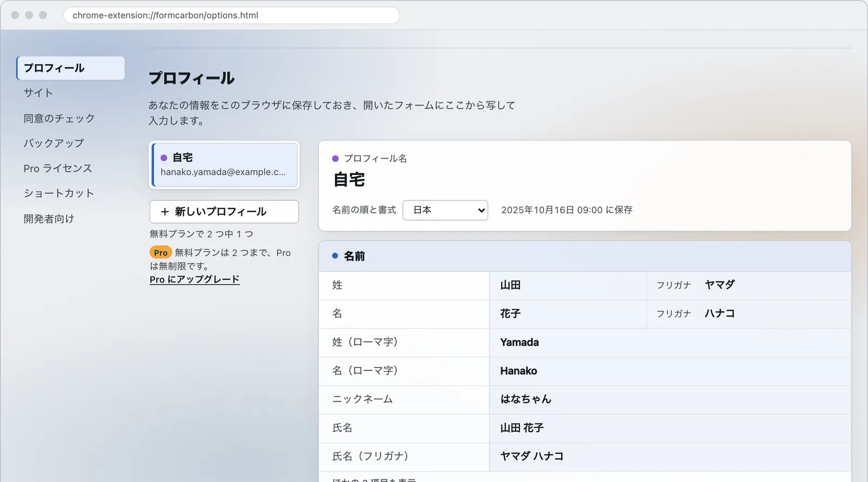Click the 名前 section header
The height and width of the screenshot is (482, 868).
click(585, 256)
